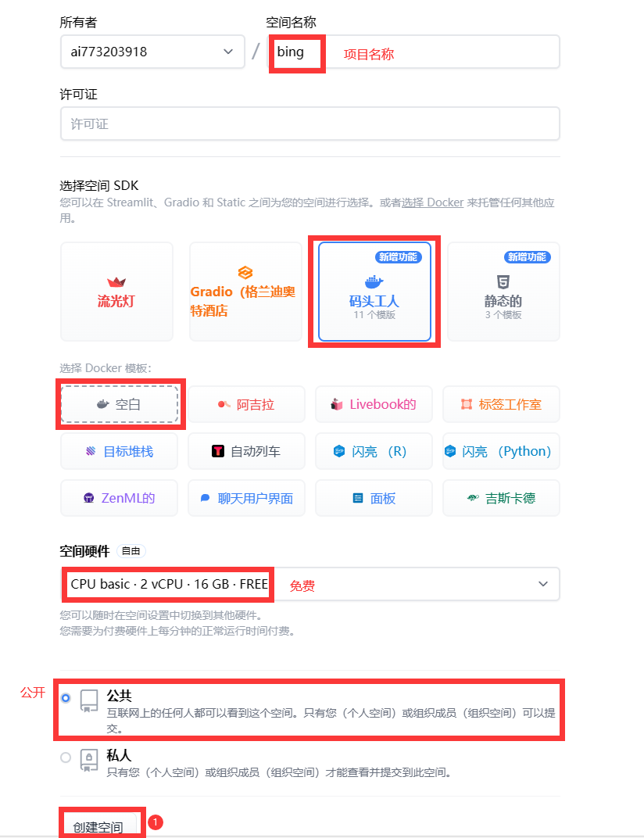The image size is (644, 838).
Task: Choose the 阿吉拉 Docker template
Action: point(246,404)
